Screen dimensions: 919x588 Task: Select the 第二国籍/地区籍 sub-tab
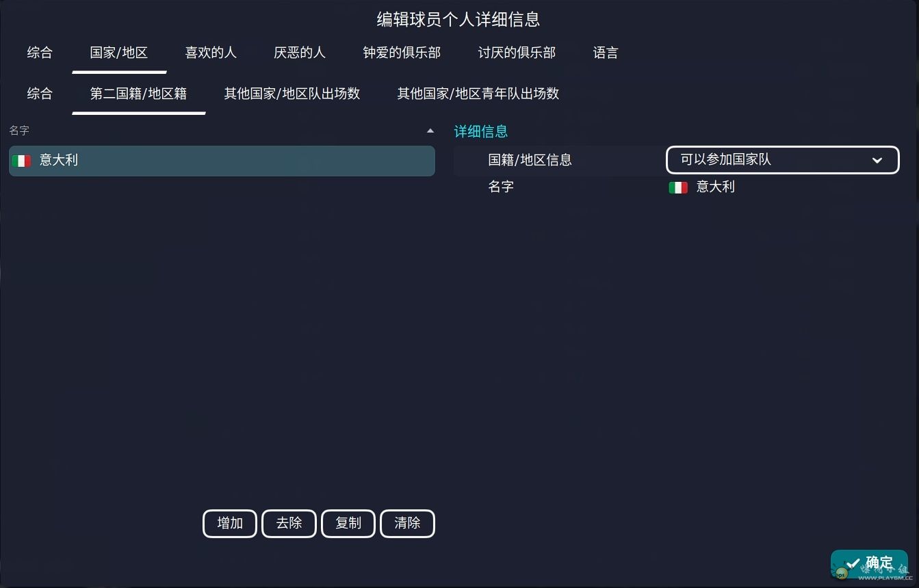point(138,94)
